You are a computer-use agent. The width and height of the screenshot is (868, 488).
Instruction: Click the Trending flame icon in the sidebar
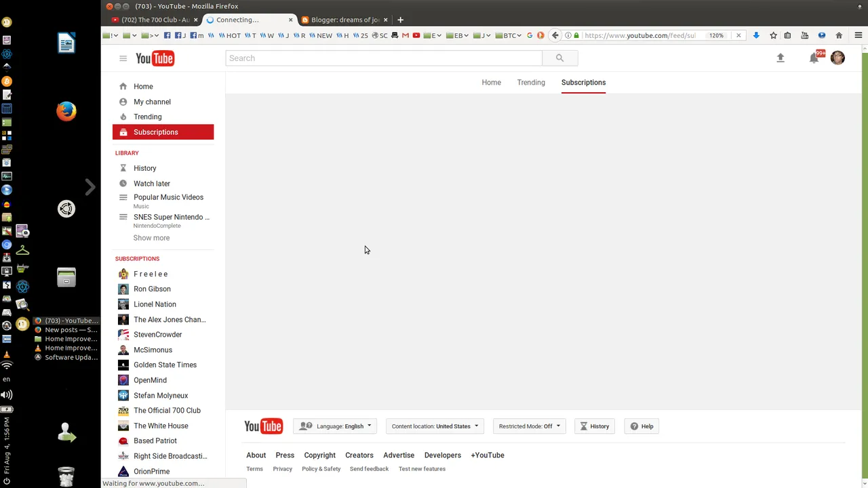point(123,117)
